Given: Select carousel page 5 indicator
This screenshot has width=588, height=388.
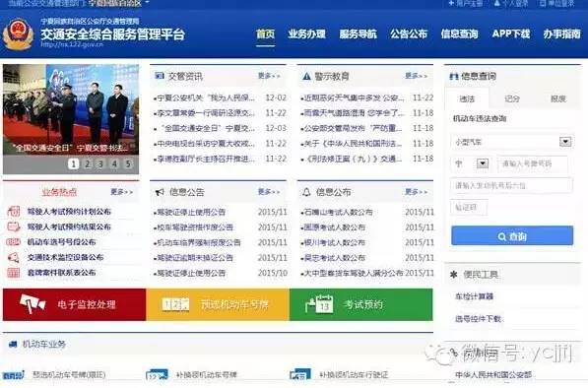Looking at the screenshot, I should pyautogui.click(x=128, y=163).
